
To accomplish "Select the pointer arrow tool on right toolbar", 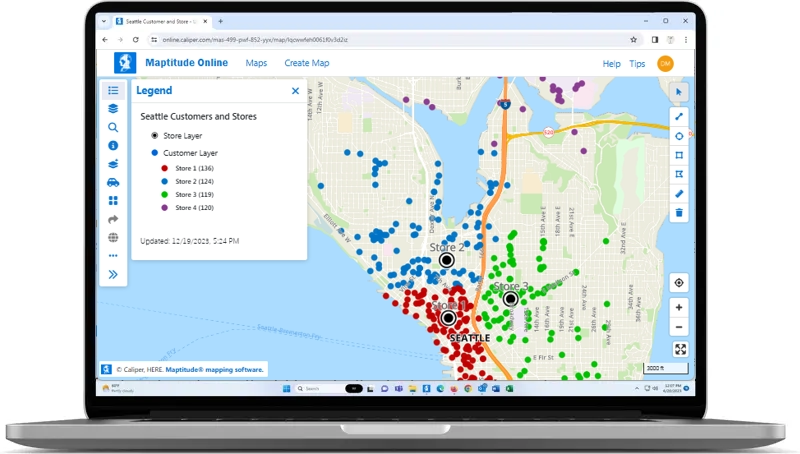I will tap(679, 92).
